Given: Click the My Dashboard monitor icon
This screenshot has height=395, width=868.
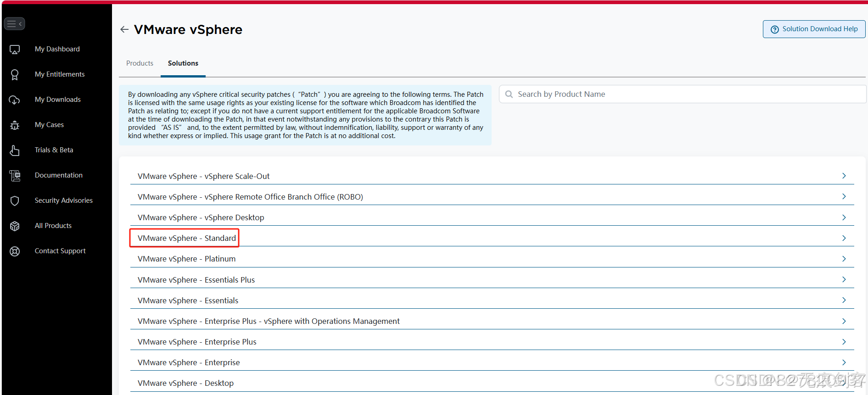Looking at the screenshot, I should (x=15, y=49).
